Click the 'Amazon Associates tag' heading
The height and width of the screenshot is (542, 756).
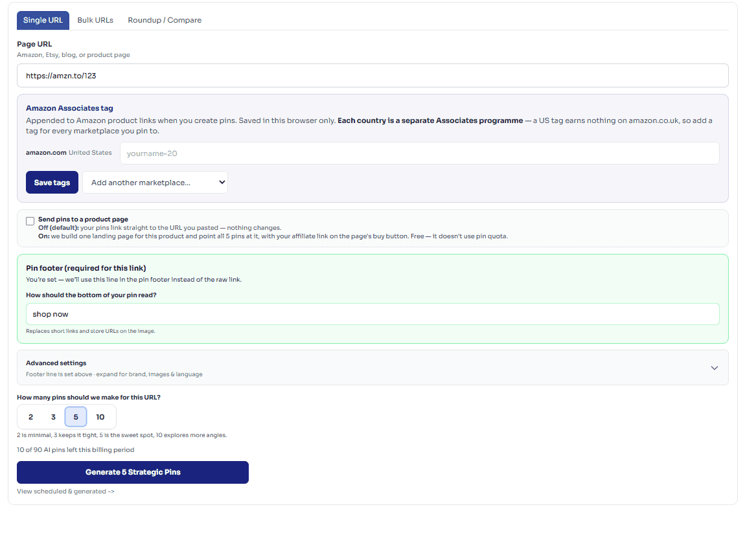click(69, 108)
